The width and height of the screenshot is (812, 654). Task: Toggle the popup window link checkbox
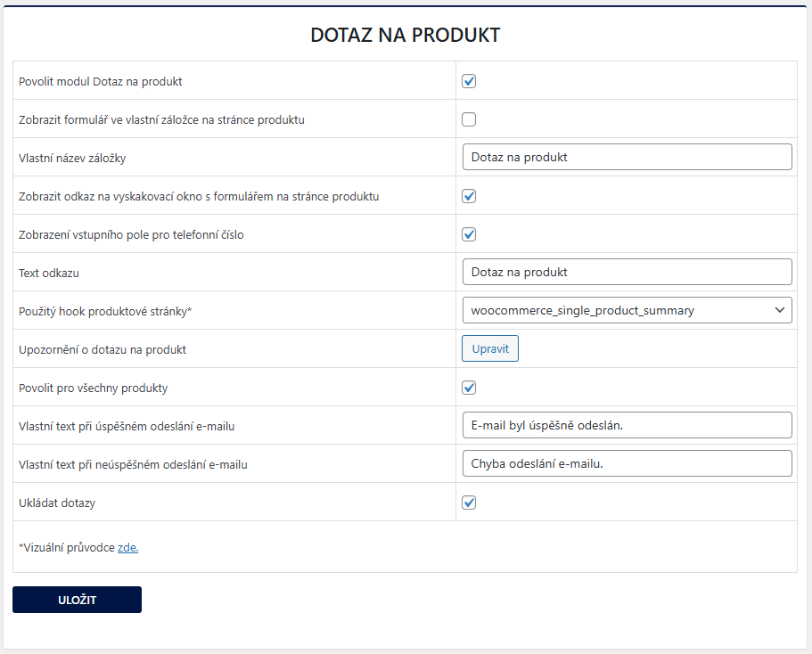(x=469, y=196)
